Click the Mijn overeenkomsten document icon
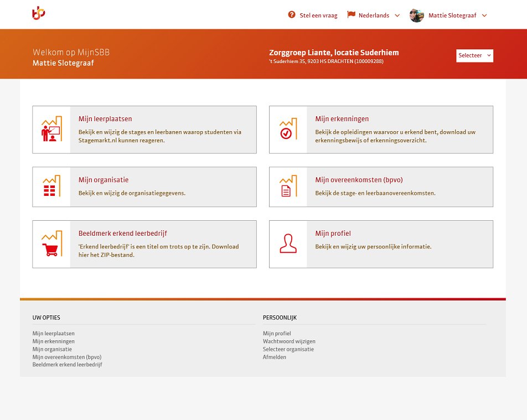 pyautogui.click(x=288, y=186)
